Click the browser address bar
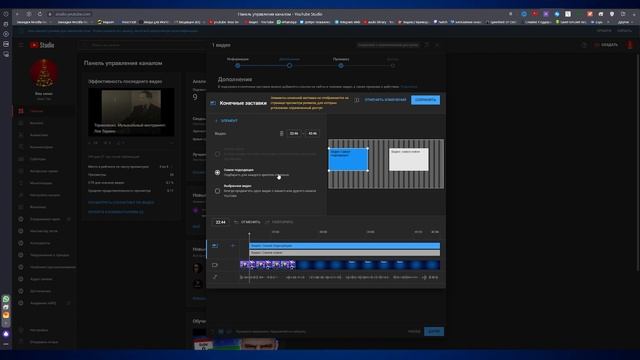Screen dimensions: 640x360 73,14
